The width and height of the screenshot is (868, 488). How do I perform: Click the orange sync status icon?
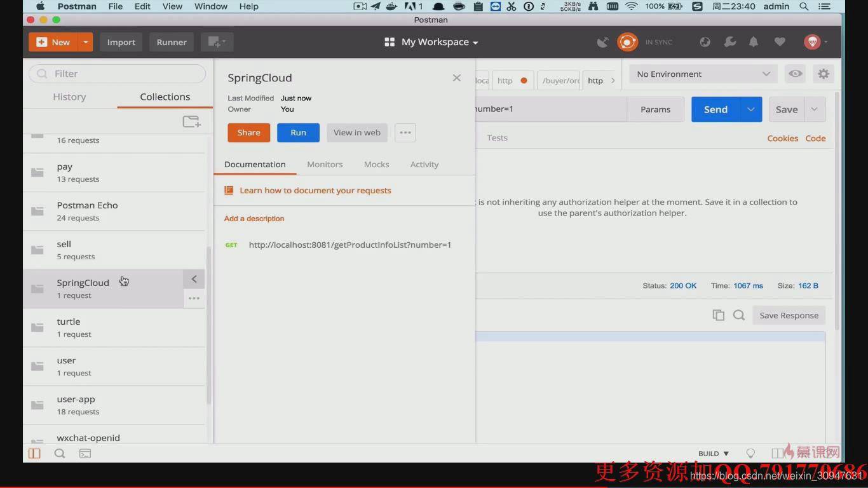coord(627,42)
